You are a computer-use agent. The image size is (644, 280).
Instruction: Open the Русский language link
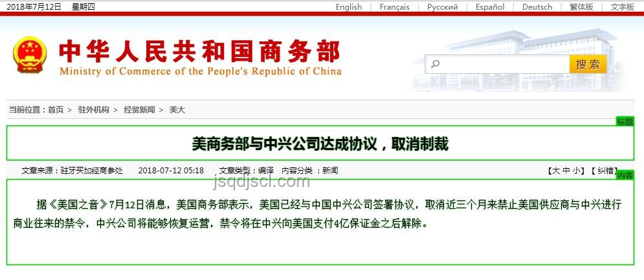[x=442, y=7]
